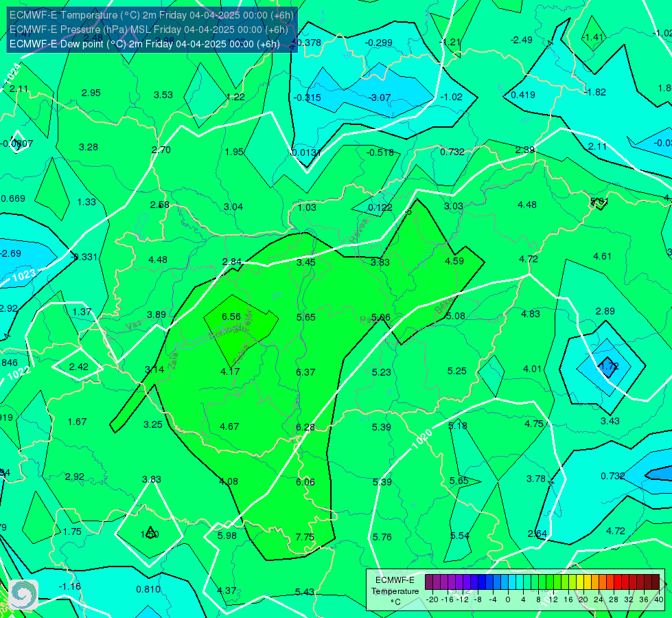The height and width of the screenshot is (618, 672).
Task: Click the 7.75 temperature value
Action: point(305,537)
